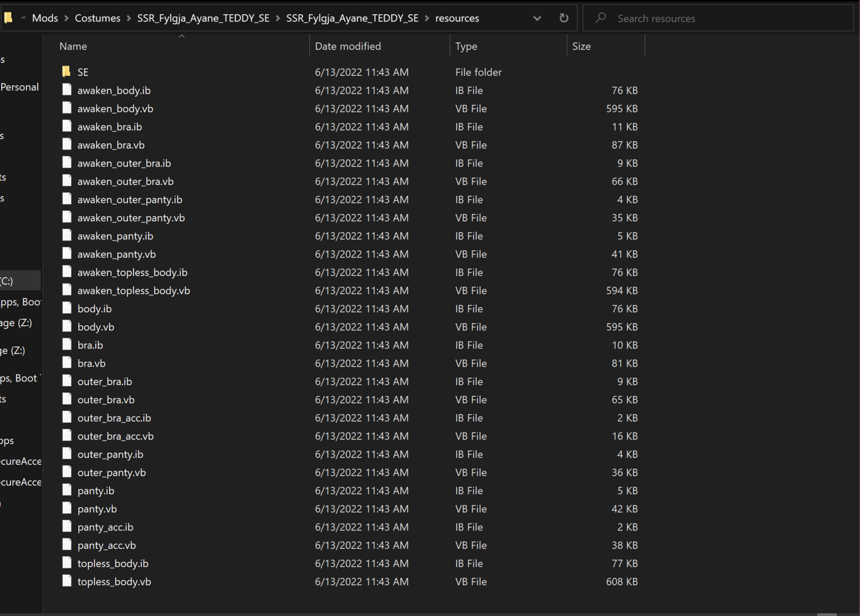Select body.ib file icon
Viewport: 860px width, 616px height.
pos(67,308)
